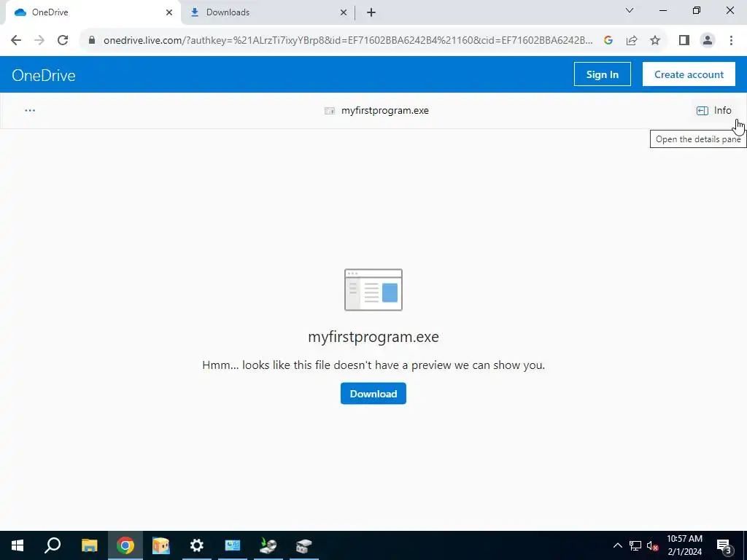The height and width of the screenshot is (560, 747).
Task: Click the Chrome taskbar icon
Action: point(125,545)
